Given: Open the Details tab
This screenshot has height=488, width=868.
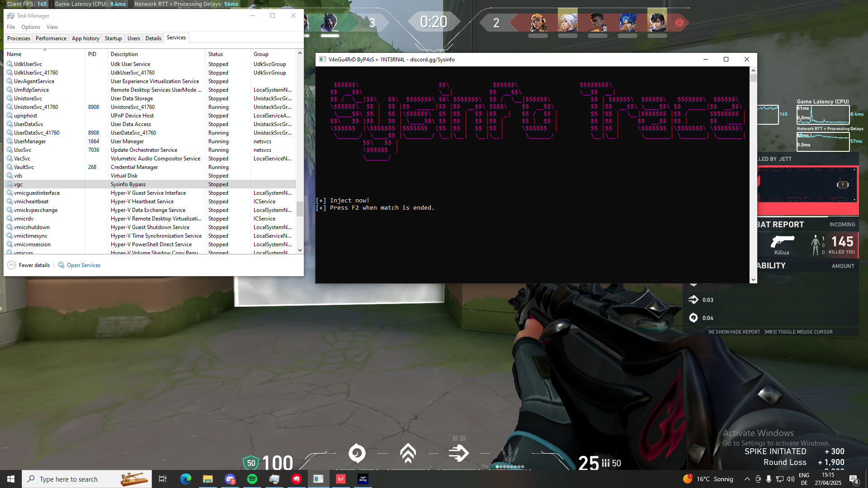Looking at the screenshot, I should pos(153,38).
